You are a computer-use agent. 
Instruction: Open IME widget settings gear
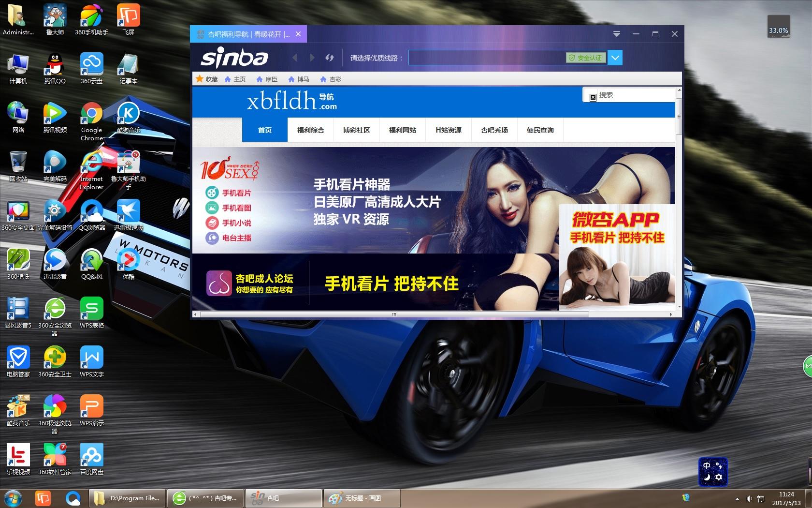click(719, 478)
